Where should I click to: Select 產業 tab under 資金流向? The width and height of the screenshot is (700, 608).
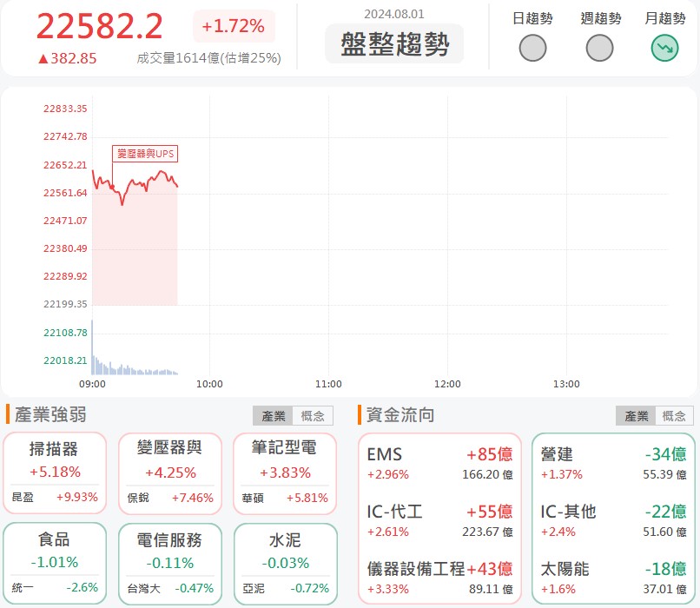tap(636, 416)
